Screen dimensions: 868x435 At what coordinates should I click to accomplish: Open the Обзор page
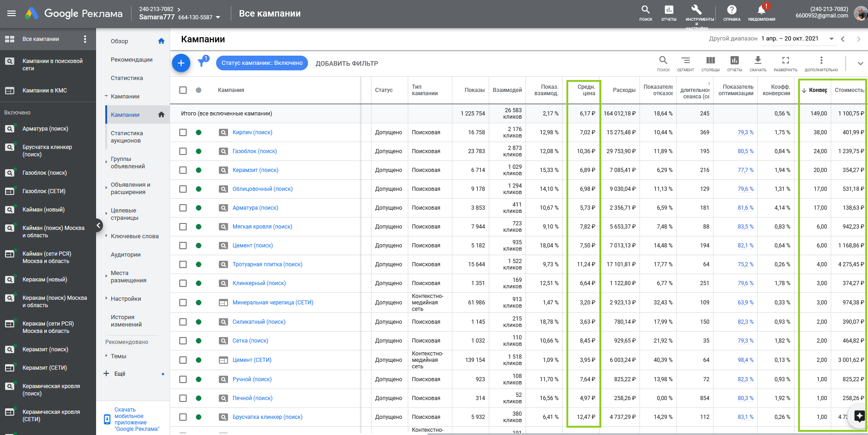(x=120, y=41)
